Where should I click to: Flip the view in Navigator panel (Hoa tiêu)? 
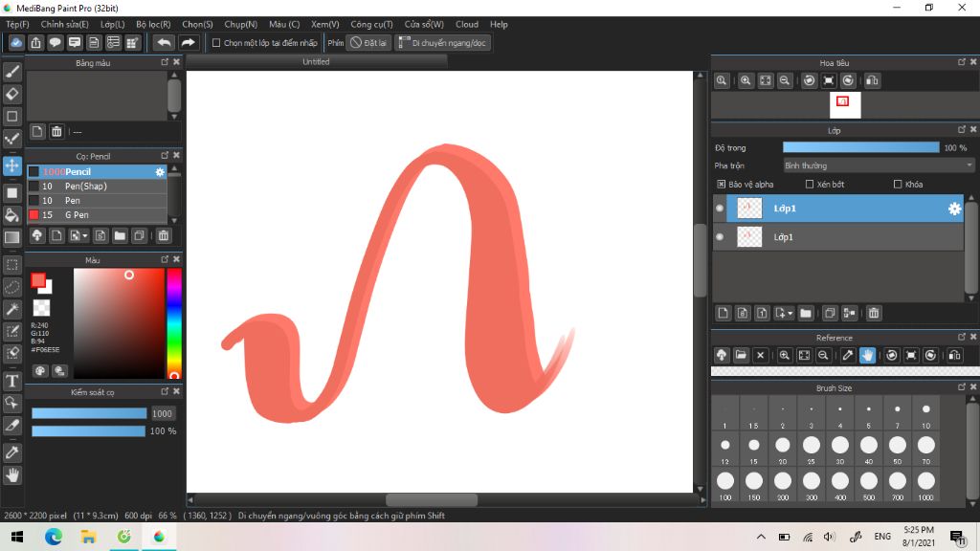click(x=872, y=80)
